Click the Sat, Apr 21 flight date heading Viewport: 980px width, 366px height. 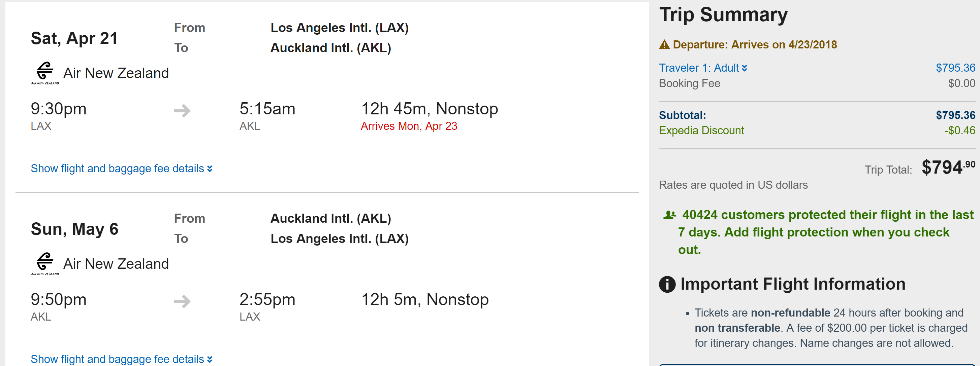pos(74,38)
